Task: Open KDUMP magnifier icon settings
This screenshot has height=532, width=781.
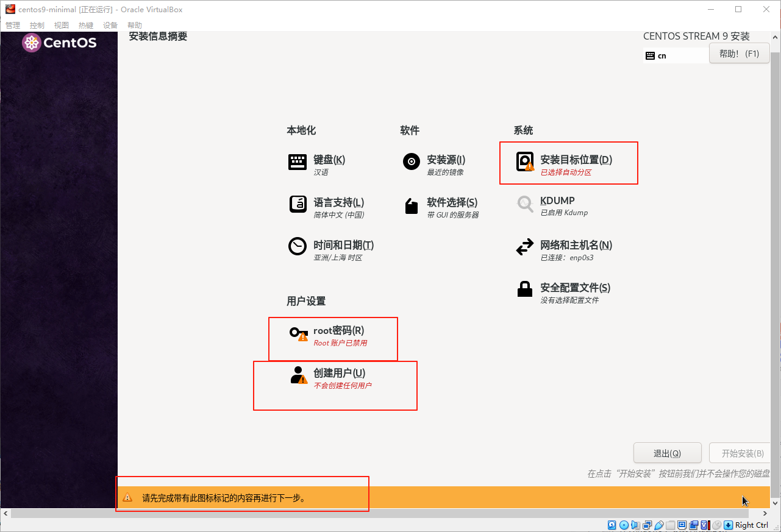Action: click(x=525, y=204)
